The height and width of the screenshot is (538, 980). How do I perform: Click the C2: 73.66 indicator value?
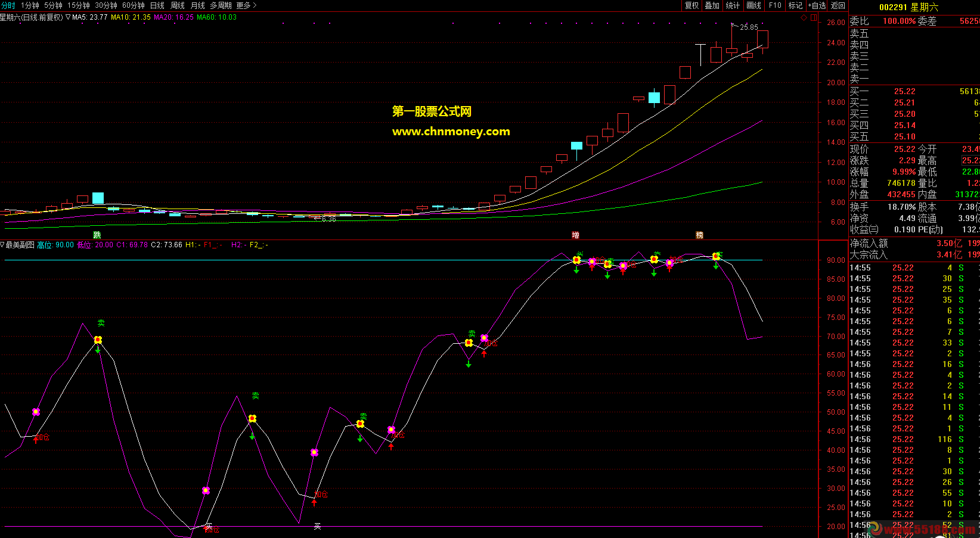tap(166, 245)
